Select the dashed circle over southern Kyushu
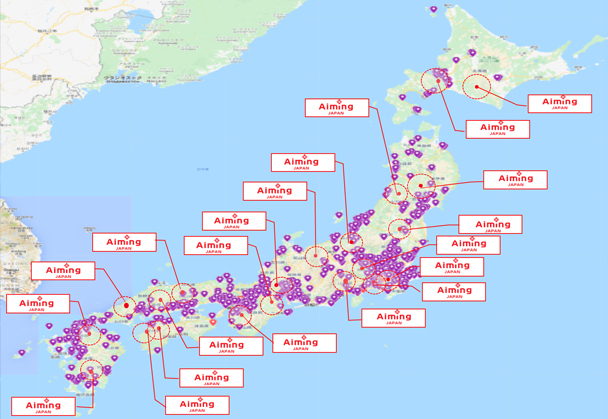The width and height of the screenshot is (608, 419). click(x=91, y=371)
